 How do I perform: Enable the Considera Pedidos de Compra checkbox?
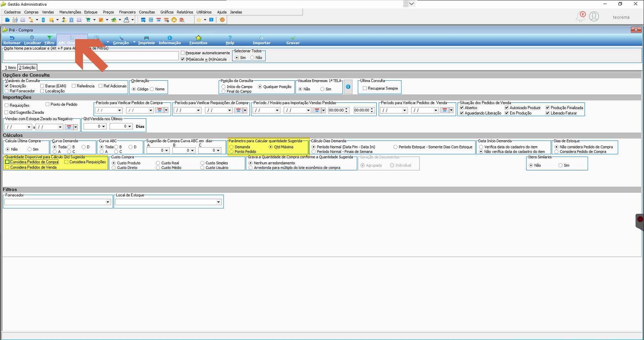(x=7, y=162)
